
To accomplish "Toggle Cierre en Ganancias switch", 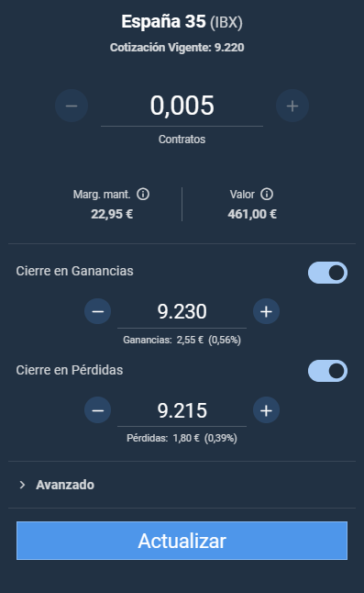I will (x=327, y=273).
